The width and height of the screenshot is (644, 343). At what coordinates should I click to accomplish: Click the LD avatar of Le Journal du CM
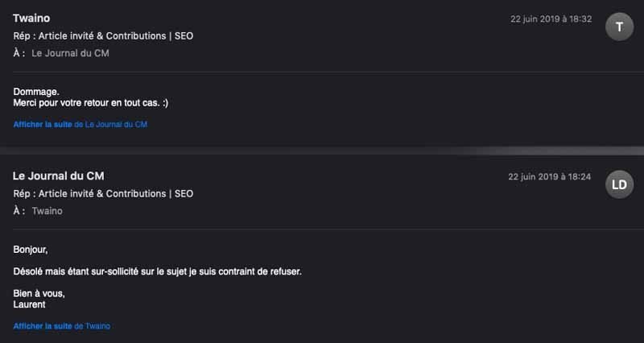click(x=619, y=184)
